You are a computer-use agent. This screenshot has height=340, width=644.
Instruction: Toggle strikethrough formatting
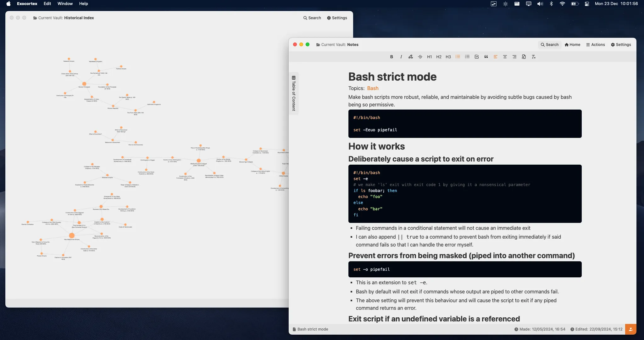pos(420,57)
